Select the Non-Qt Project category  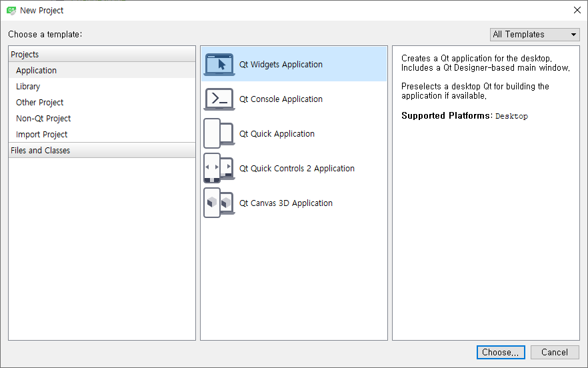click(x=102, y=119)
